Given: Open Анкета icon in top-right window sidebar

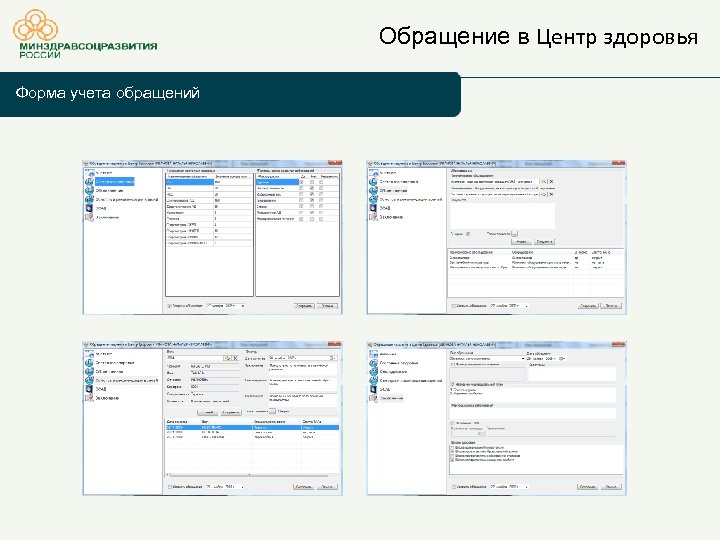Looking at the screenshot, I should (x=373, y=173).
